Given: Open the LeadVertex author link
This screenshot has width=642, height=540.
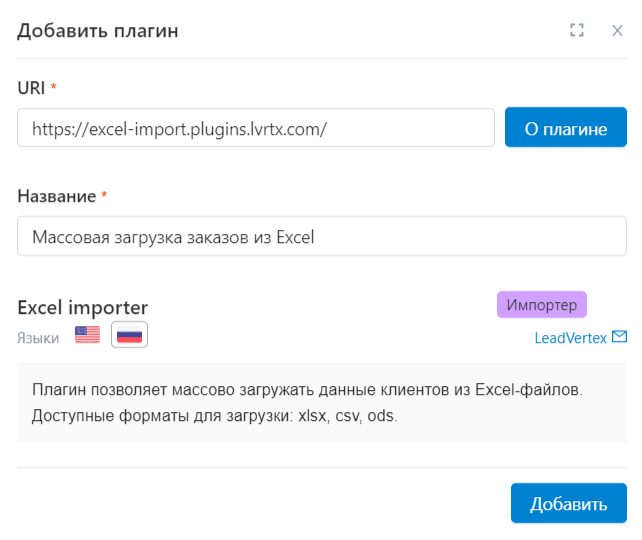Looking at the screenshot, I should pos(570,338).
